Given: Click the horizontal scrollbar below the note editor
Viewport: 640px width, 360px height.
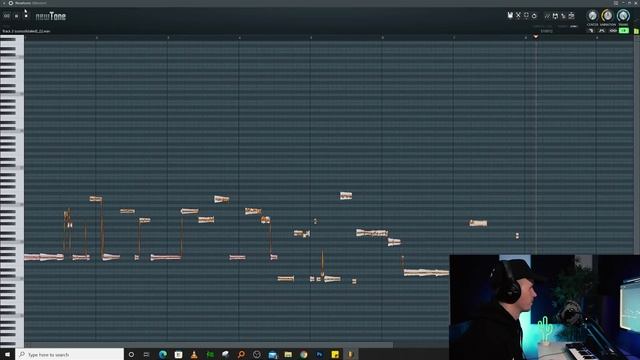Looking at the screenshot, I should click(209, 345).
